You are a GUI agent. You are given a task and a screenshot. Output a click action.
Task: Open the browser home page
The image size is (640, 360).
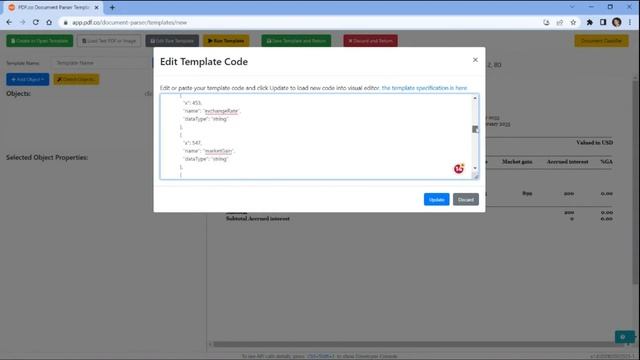click(49, 22)
